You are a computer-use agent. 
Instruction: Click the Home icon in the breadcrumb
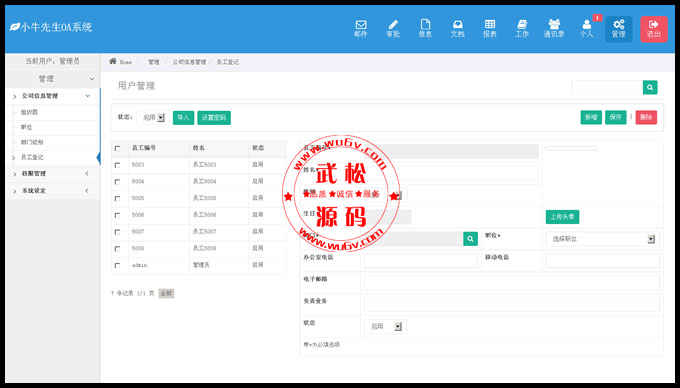pos(113,61)
